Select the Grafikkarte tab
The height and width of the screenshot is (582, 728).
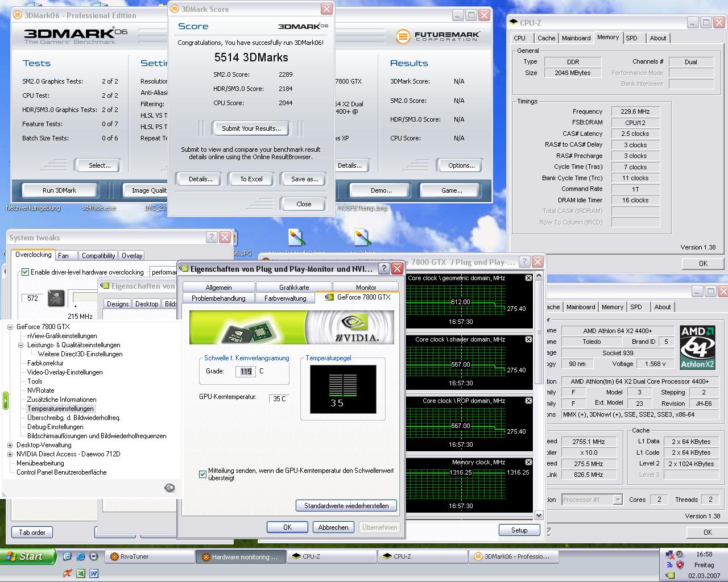294,288
